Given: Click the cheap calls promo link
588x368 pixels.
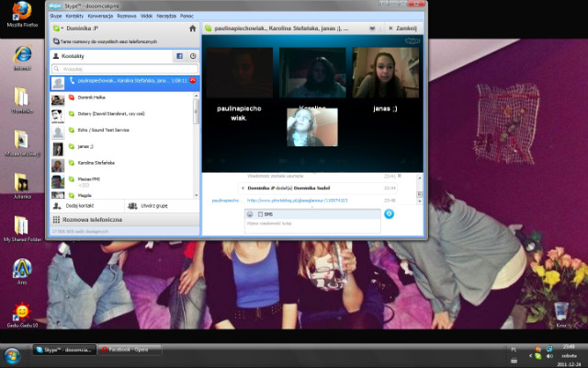Looking at the screenshot, I should pos(108,41).
